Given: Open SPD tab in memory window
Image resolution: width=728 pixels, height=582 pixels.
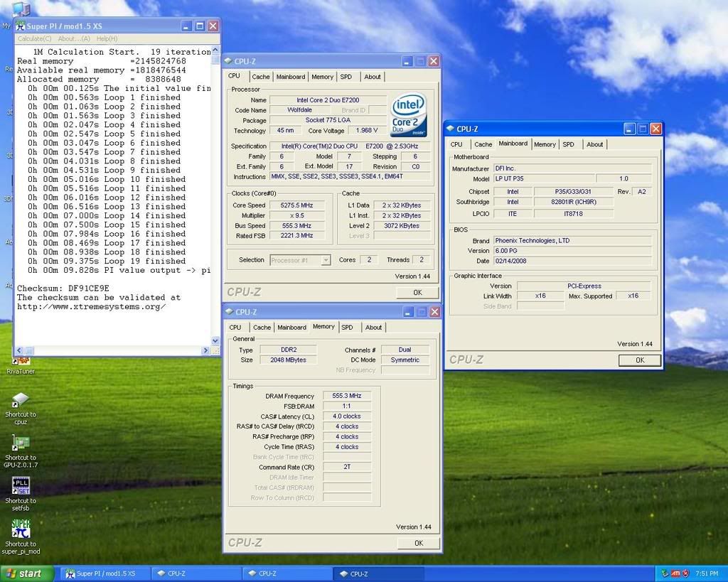Looking at the screenshot, I should [x=347, y=327].
